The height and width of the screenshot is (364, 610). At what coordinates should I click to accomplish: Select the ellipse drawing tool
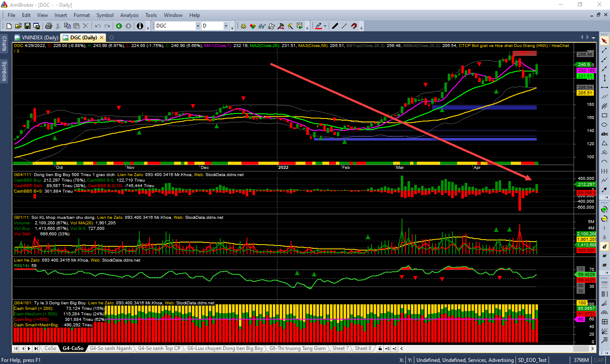coord(604,124)
